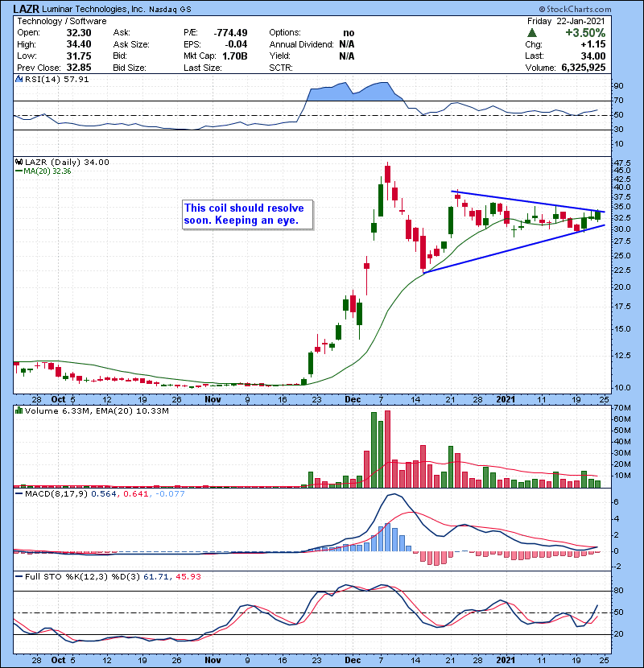The width and height of the screenshot is (644, 668).
Task: Click the Low value 31.75
Action: point(79,56)
